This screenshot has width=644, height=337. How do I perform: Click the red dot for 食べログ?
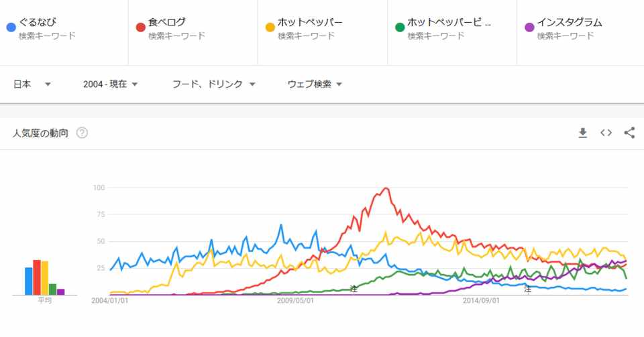tap(141, 28)
